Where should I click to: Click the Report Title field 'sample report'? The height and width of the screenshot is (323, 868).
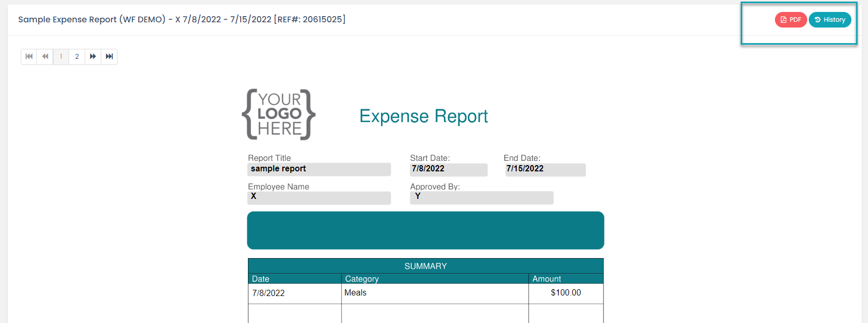tap(319, 169)
